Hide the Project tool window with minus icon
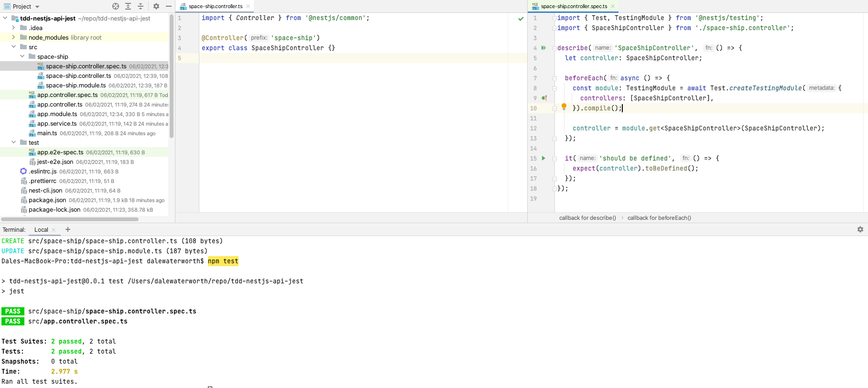This screenshot has height=388, width=868. tap(169, 6)
